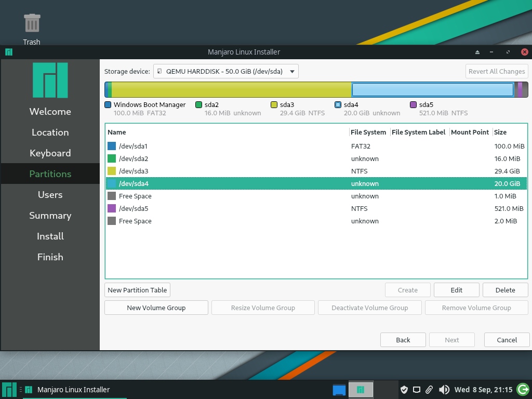Click Deactivate Volume Group button
532x399 pixels.
[370, 308]
